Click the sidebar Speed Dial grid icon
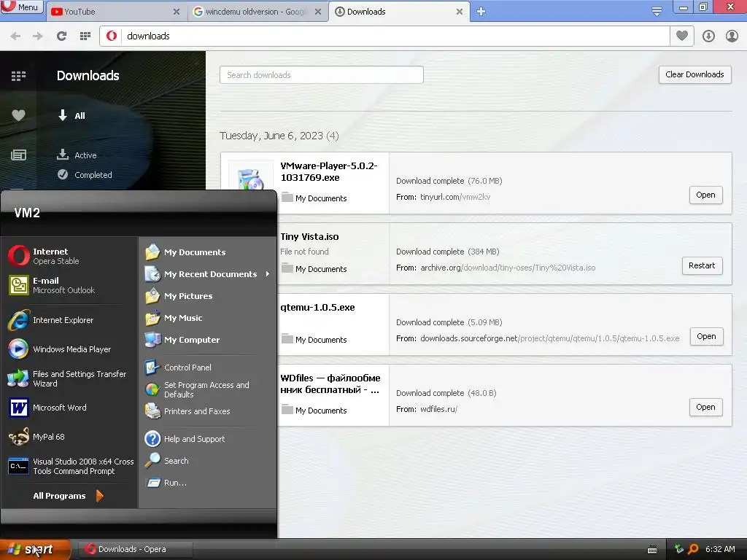This screenshot has height=560, width=747. click(18, 76)
